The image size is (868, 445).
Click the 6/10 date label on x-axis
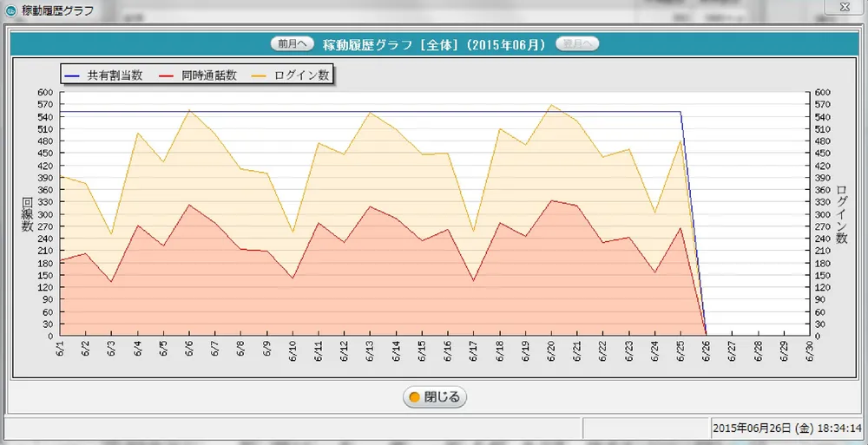pyautogui.click(x=293, y=351)
